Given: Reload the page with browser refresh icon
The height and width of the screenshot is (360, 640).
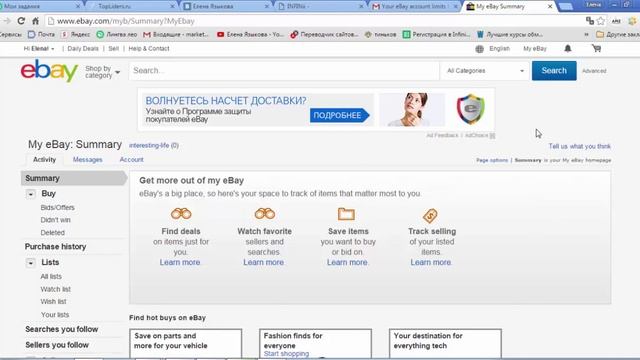Looking at the screenshot, I should point(21,21).
